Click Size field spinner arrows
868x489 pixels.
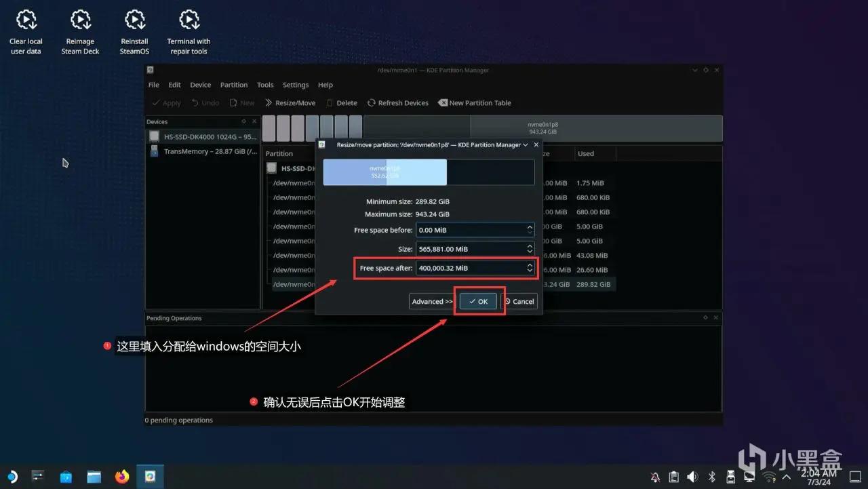[x=530, y=249]
